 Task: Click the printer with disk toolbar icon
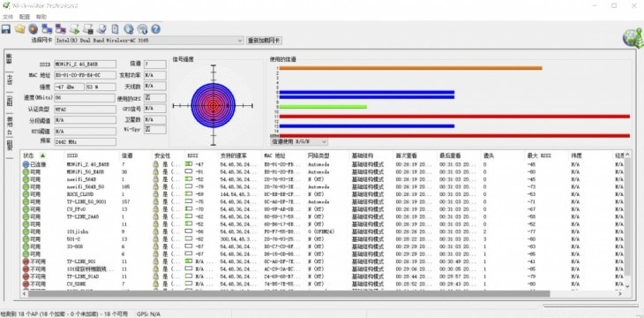click(x=88, y=29)
